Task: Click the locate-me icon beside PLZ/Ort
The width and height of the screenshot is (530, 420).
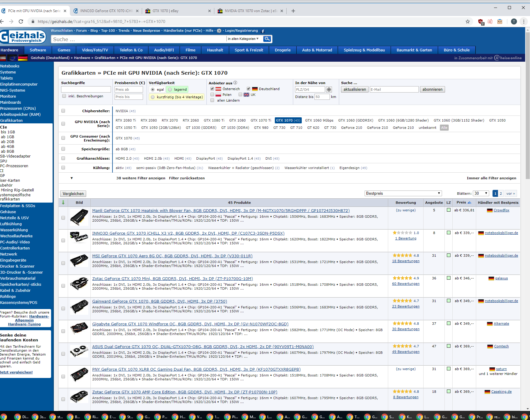Action: 329,90
